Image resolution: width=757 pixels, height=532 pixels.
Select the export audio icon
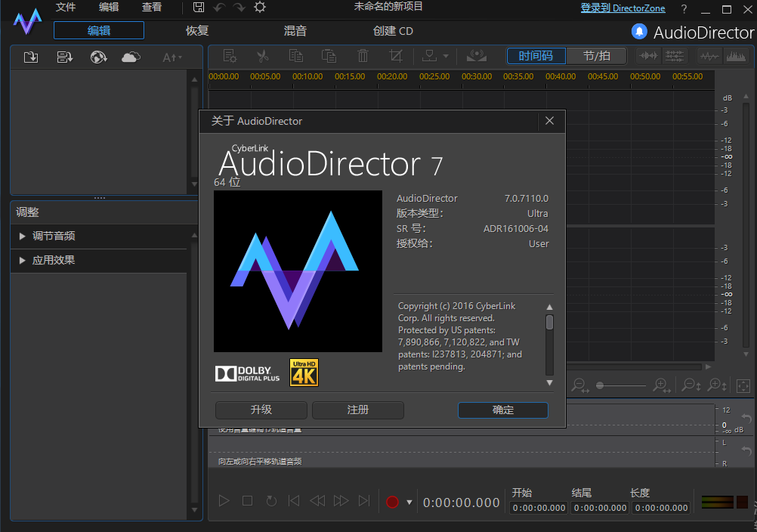tap(64, 56)
